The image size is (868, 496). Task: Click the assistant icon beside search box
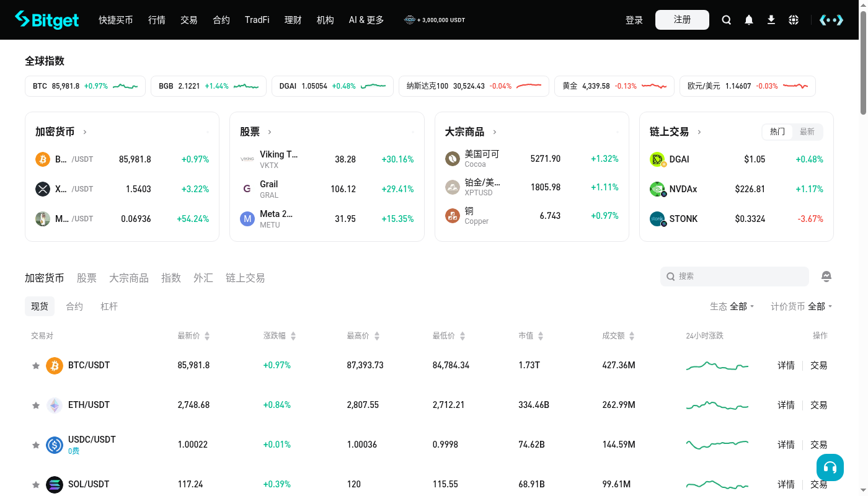tap(826, 277)
